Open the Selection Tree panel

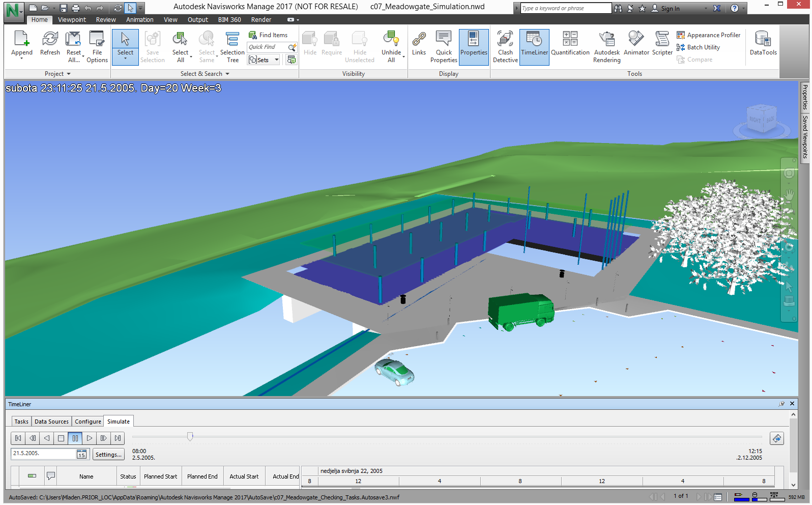(233, 47)
